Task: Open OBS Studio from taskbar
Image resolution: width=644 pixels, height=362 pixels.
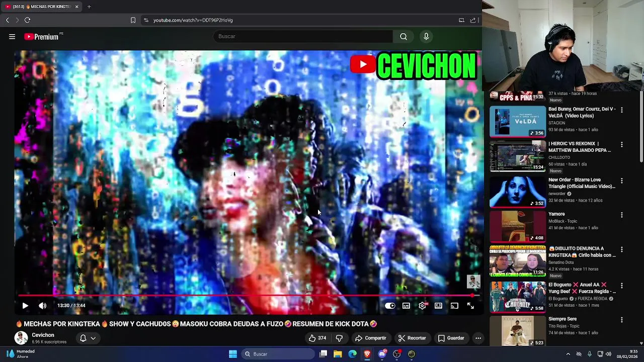Action: pos(412,354)
